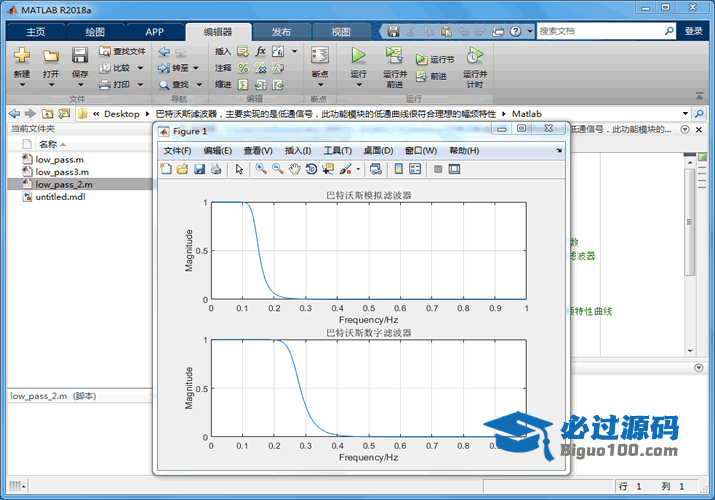Screen dimensions: 715x500
Task: Click the Browse for folder icon
Action: [64, 113]
